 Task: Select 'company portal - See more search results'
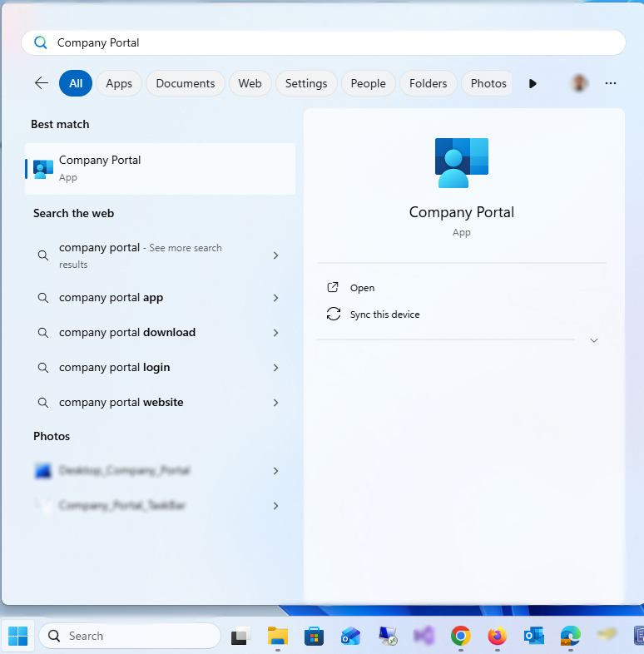[160, 255]
